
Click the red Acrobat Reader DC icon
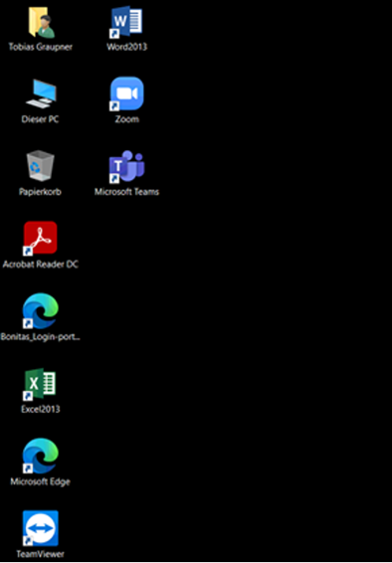click(41, 238)
